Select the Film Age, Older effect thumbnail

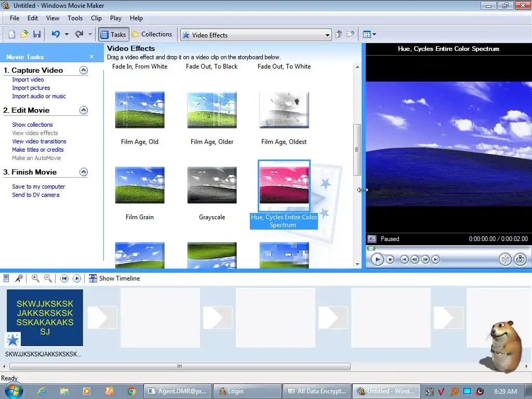click(212, 110)
